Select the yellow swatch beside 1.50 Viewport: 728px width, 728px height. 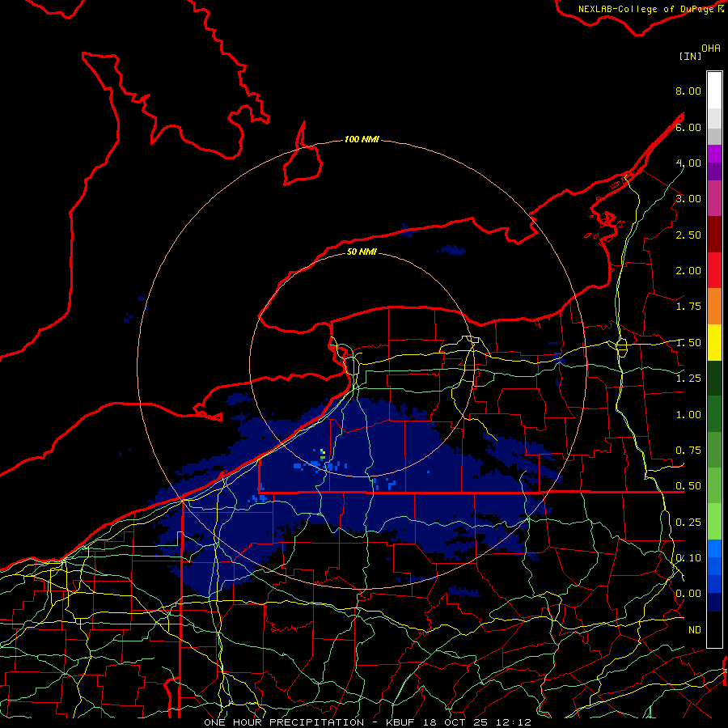tap(714, 342)
